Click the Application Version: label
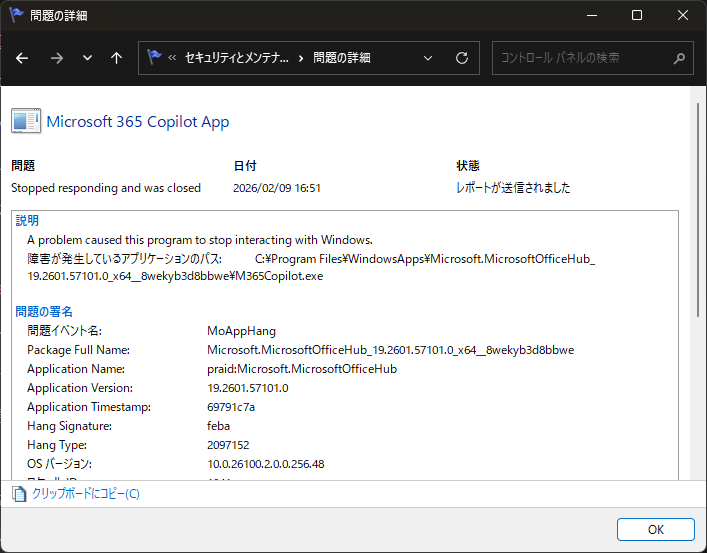Viewport: 707px width, 553px height. pyautogui.click(x=80, y=388)
